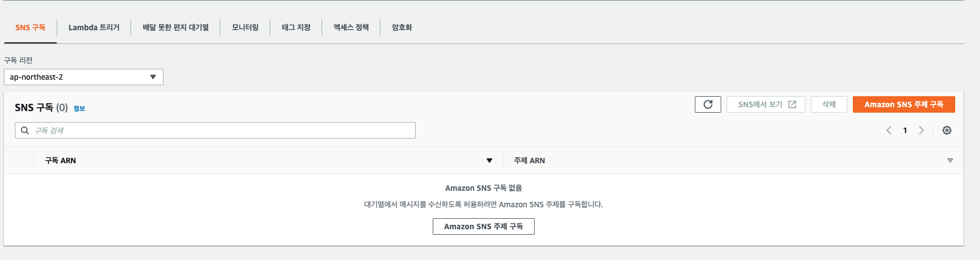980x260 pixels.
Task: Open the table preferences gear icon
Action: (x=947, y=130)
